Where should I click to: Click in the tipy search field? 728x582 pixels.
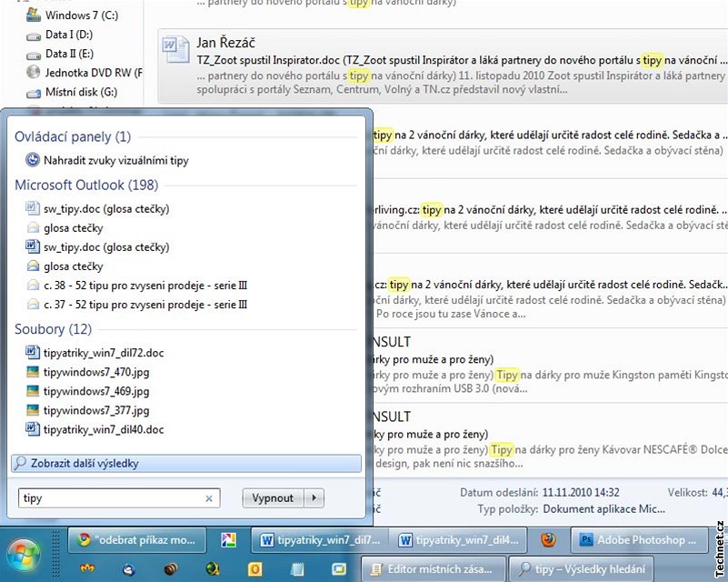pyautogui.click(x=112, y=498)
